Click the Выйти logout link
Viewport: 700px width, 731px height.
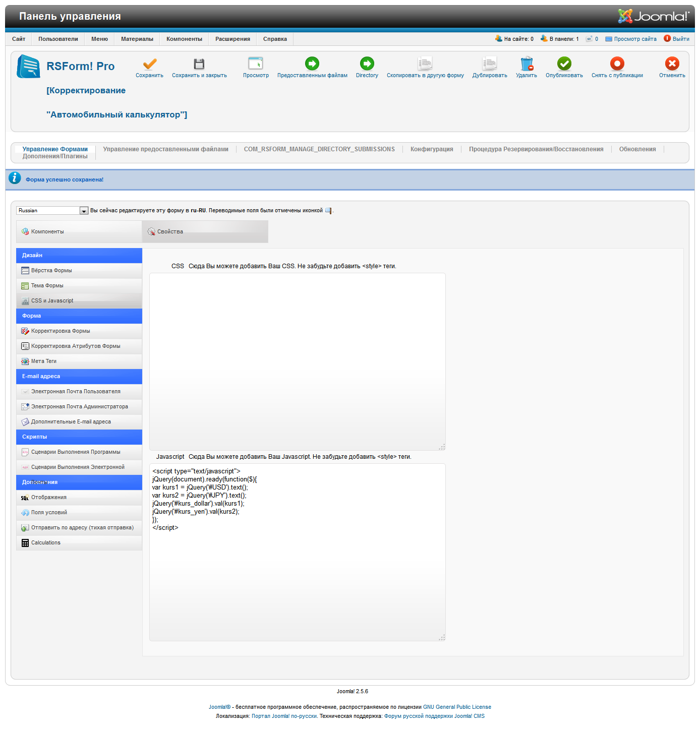[x=681, y=39]
